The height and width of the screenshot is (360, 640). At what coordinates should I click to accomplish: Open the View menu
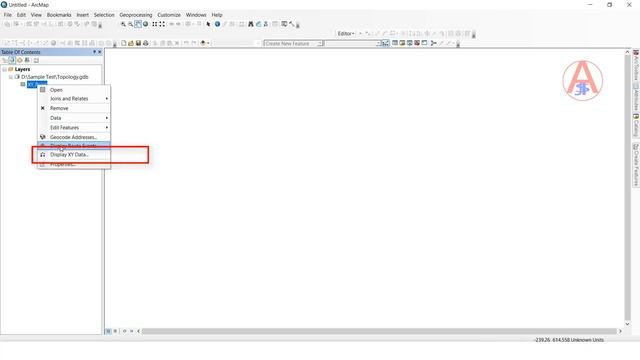(36, 15)
